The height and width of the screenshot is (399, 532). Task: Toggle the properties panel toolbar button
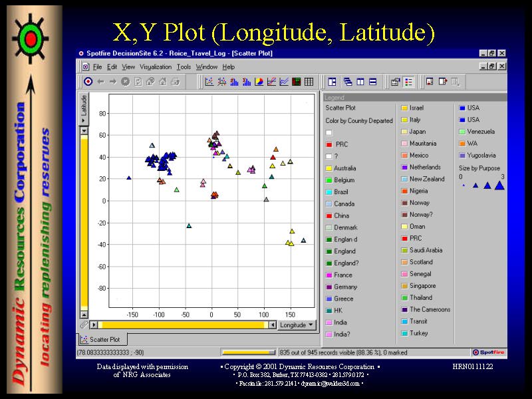pyautogui.click(x=395, y=82)
